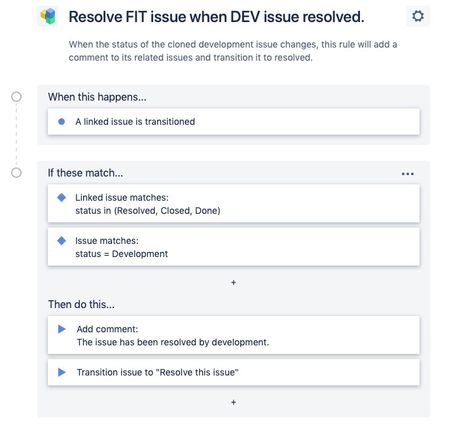Screen dimensions: 468x429
Task: Open Transition issue to Resolve this issue action
Action: (233, 372)
